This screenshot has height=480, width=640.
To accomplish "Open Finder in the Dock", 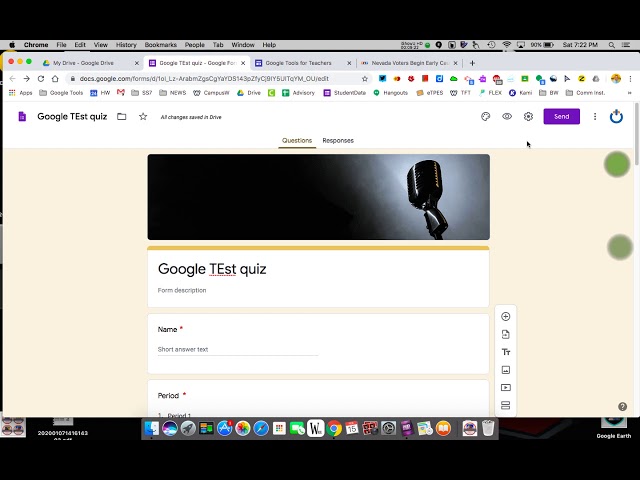I will point(151,428).
